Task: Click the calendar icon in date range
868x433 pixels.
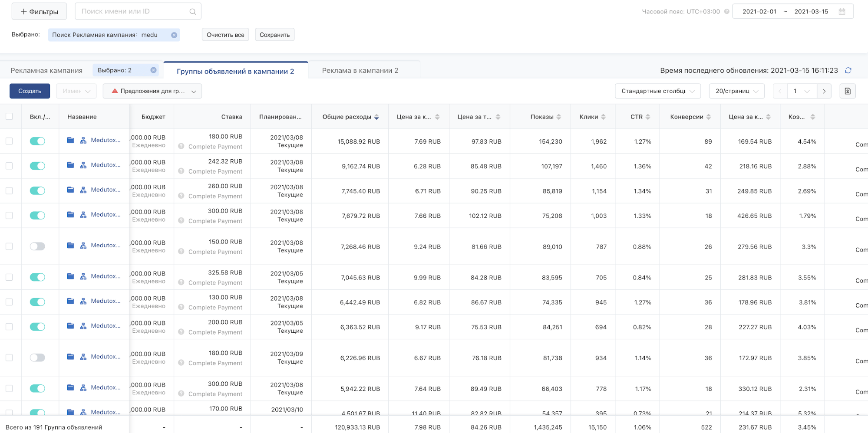Action: point(842,12)
